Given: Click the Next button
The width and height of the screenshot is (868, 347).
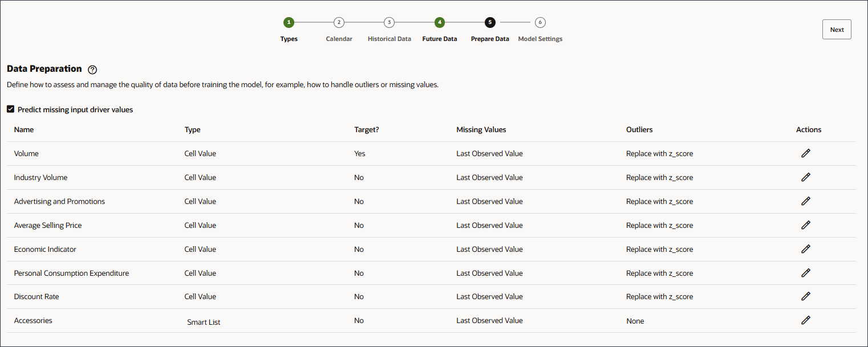Looking at the screenshot, I should 837,30.
